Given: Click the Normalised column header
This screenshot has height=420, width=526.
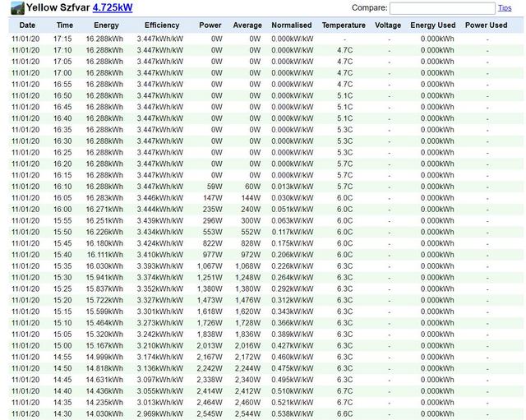Looking at the screenshot, I should click(292, 25).
